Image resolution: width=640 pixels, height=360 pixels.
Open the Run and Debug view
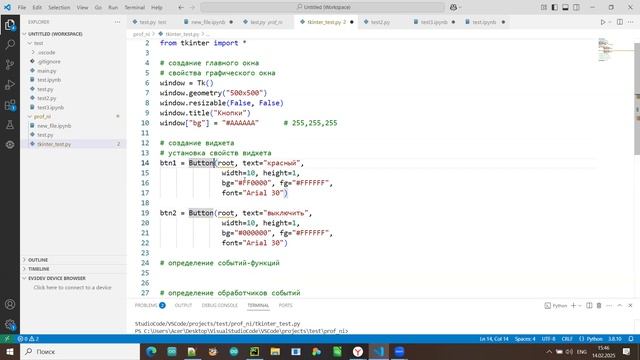point(10,84)
